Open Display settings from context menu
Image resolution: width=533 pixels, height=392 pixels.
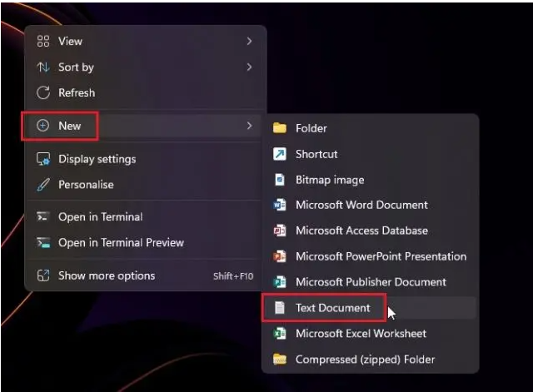97,159
